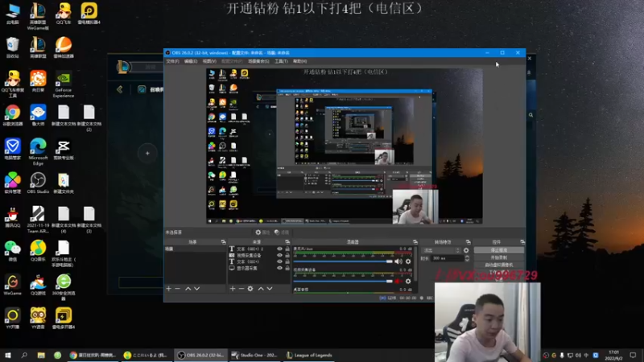Open the OBS Edit (编辑) menu
Screen dimensions: 644x362
point(191,61)
